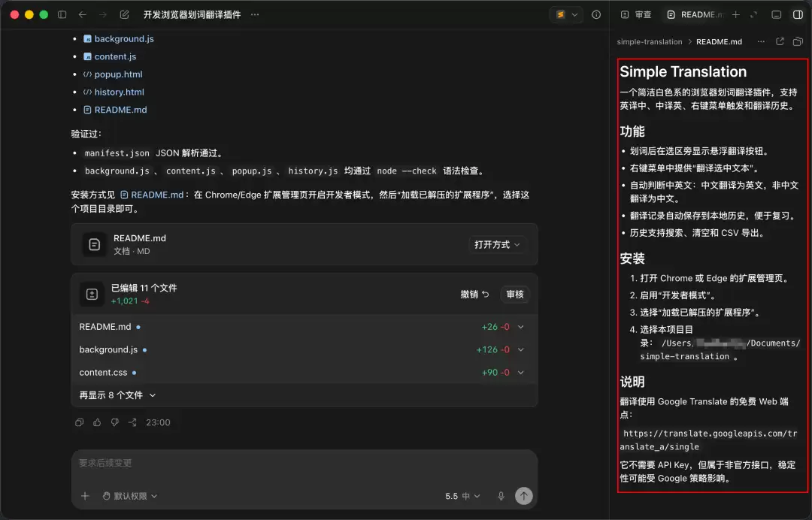The width and height of the screenshot is (812, 520).
Task: Click the 说明 heading in the README preview
Action: point(632,382)
